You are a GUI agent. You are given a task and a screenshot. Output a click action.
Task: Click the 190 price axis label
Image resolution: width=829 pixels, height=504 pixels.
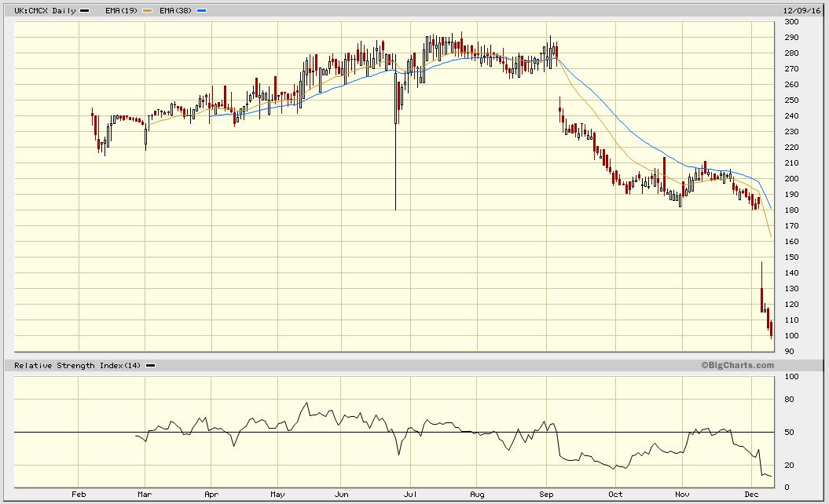coord(791,195)
